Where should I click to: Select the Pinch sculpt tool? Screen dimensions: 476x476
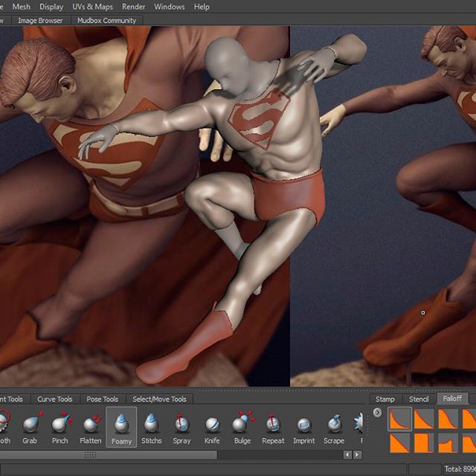tap(60, 425)
